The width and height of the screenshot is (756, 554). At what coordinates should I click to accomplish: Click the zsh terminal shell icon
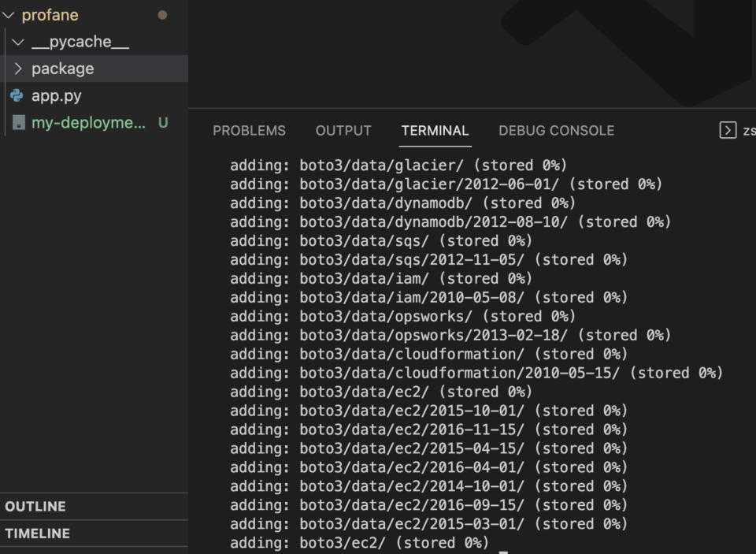pyautogui.click(x=728, y=131)
